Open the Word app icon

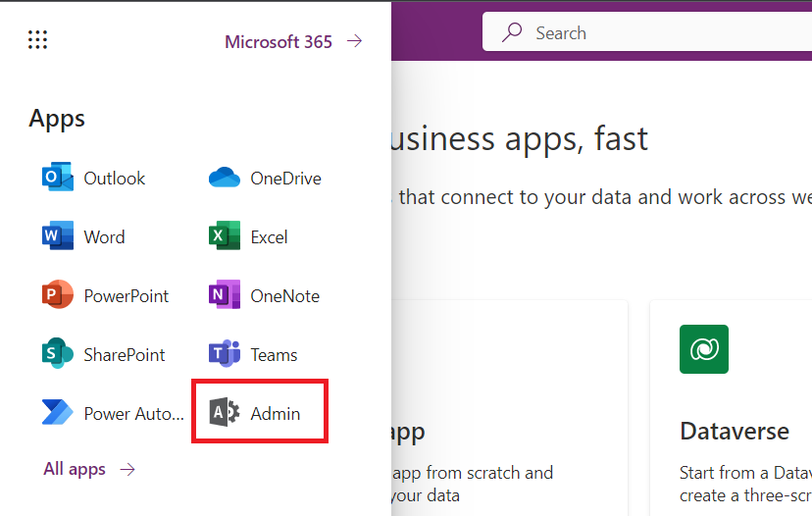click(58, 235)
